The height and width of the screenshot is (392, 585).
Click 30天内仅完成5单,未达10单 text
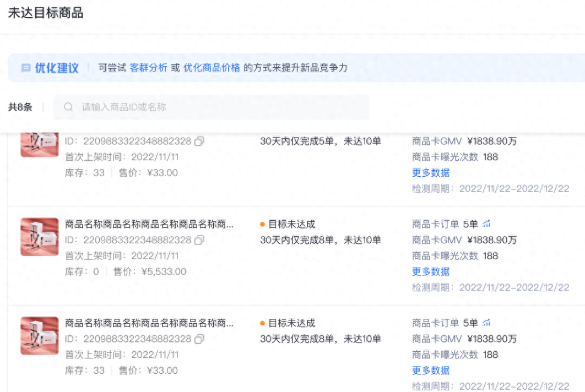[x=321, y=141]
